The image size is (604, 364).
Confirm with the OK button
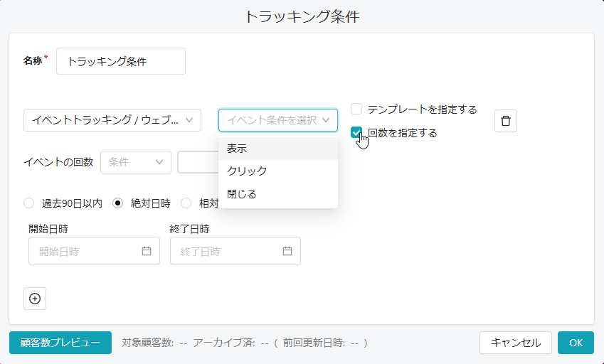pos(576,343)
